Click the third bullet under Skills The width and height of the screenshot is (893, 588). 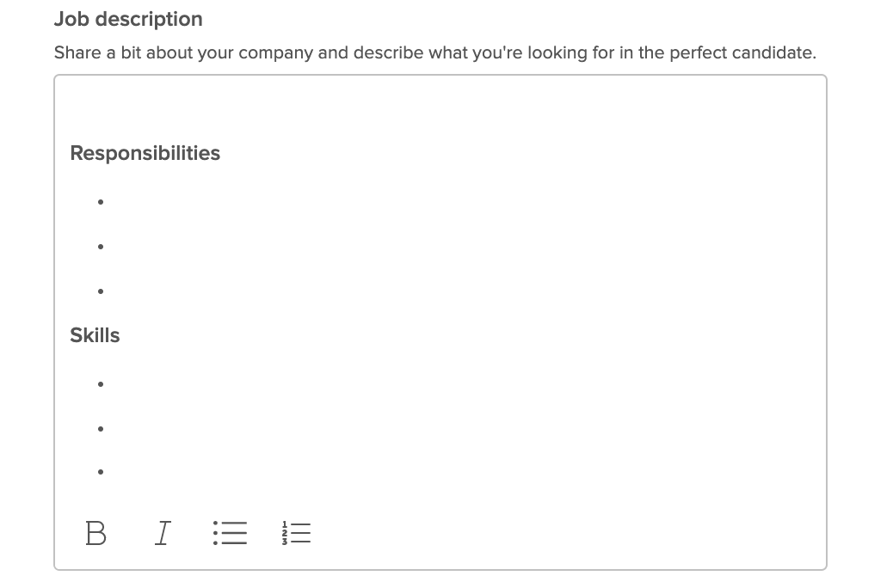(456, 472)
